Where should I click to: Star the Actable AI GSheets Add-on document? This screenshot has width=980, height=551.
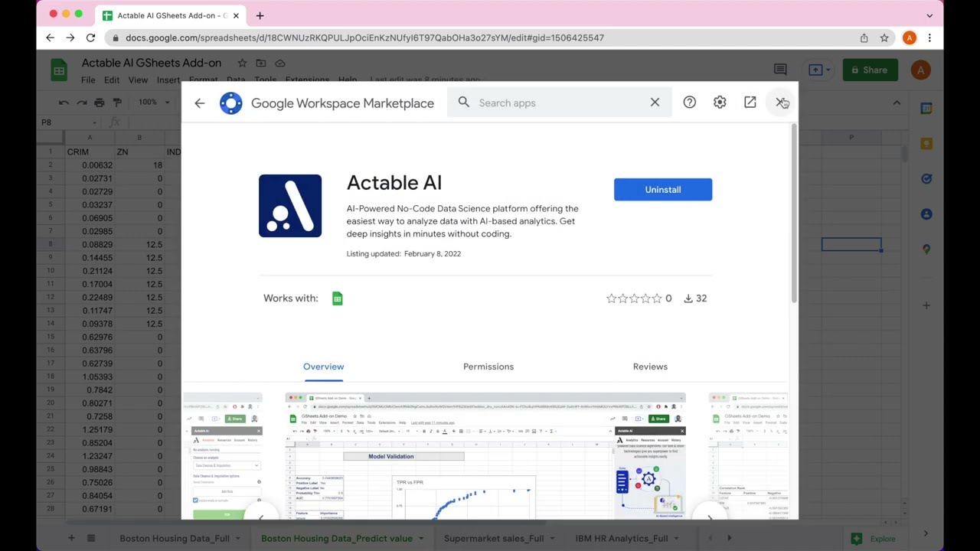tap(242, 63)
